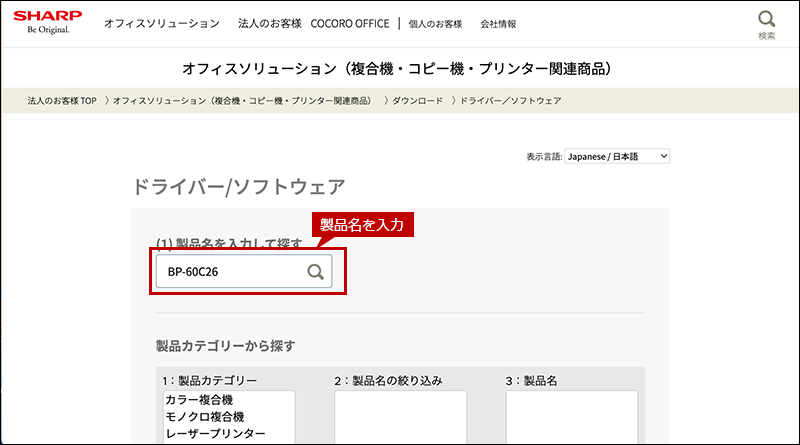
Task: Go to the 法人のお客様 TOP breadcrumb
Action: [62, 101]
